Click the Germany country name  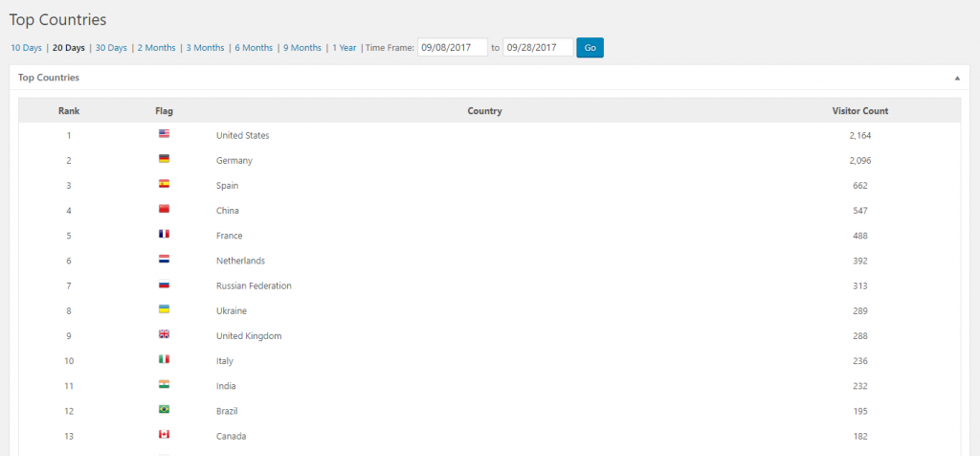pyautogui.click(x=234, y=160)
